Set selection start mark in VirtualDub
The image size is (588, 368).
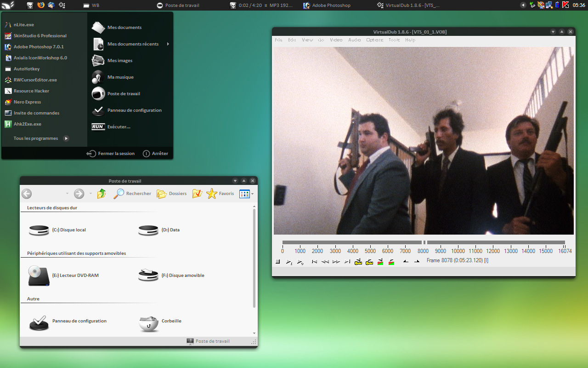406,262
